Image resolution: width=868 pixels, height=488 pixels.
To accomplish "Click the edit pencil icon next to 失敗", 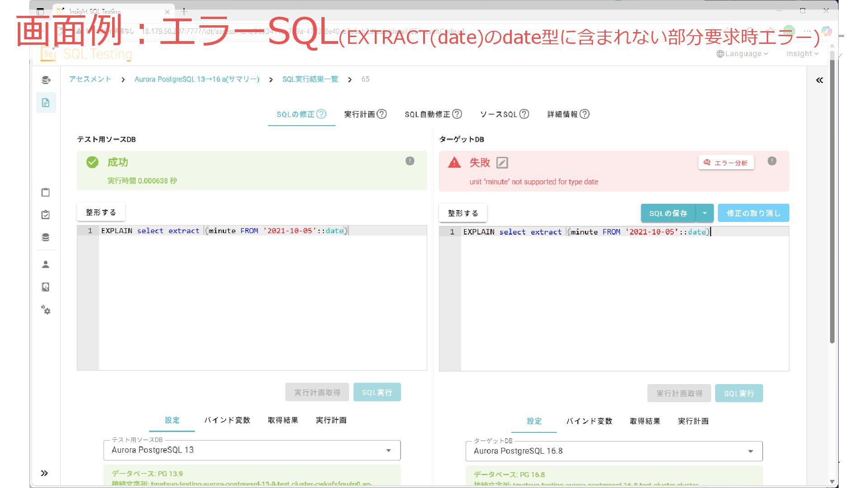I will pyautogui.click(x=502, y=163).
